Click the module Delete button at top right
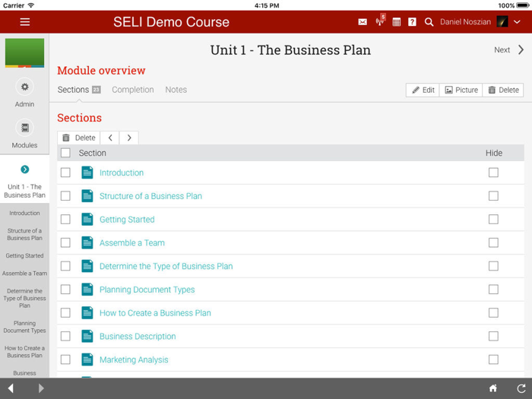 503,90
